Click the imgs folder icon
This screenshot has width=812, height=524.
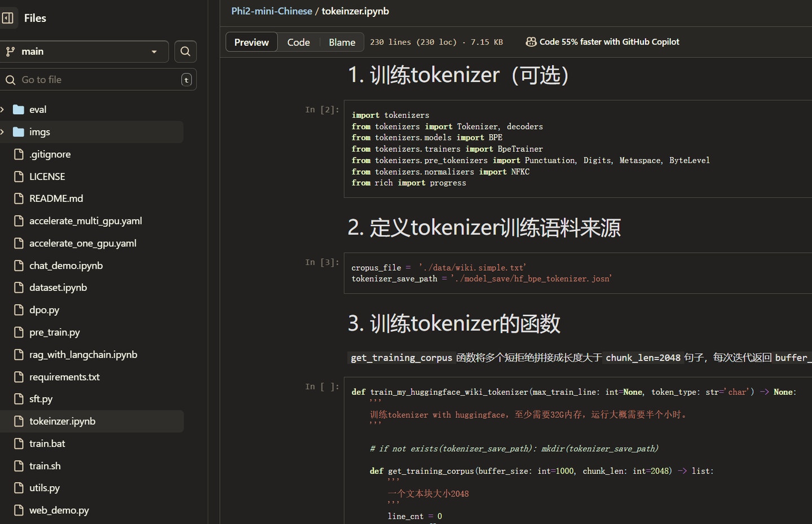click(x=19, y=132)
